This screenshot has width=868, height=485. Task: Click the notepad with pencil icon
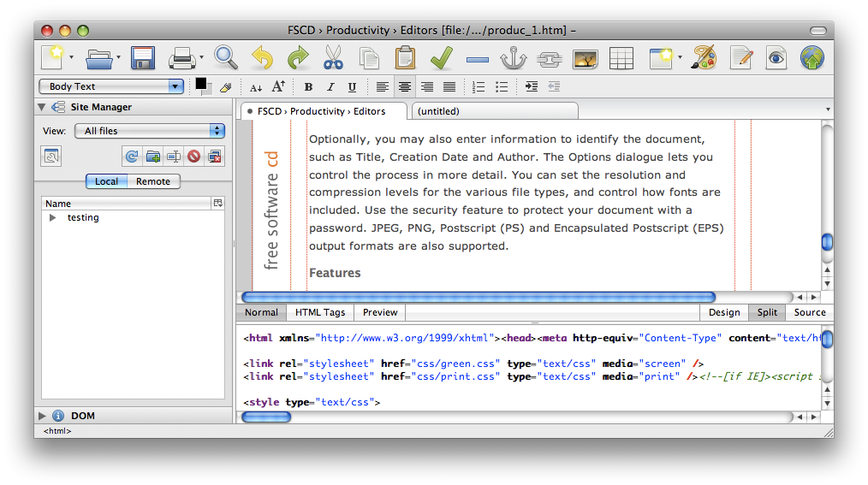[x=740, y=57]
